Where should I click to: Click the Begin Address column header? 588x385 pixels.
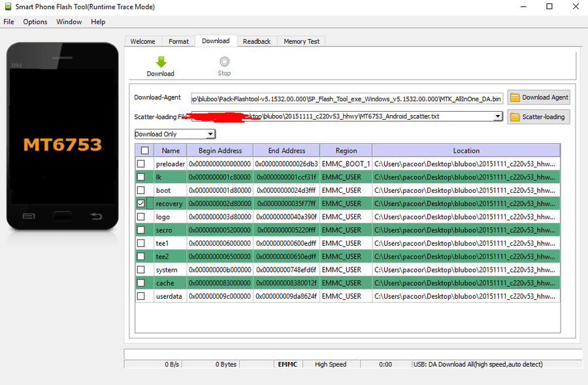point(220,150)
